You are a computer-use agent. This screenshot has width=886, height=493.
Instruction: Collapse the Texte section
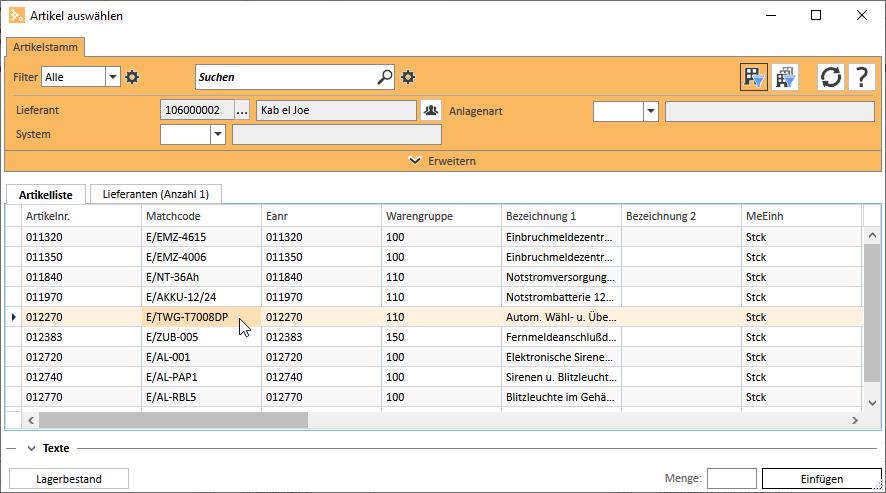pos(32,448)
